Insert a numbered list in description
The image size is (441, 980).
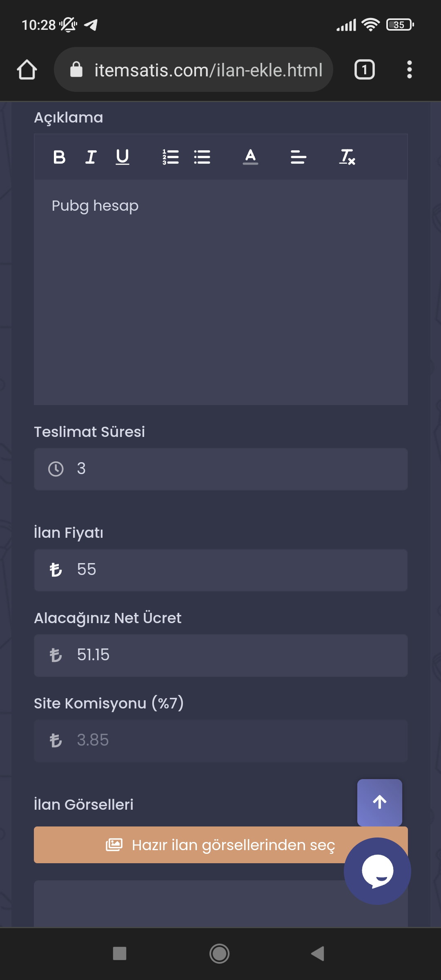tap(171, 157)
